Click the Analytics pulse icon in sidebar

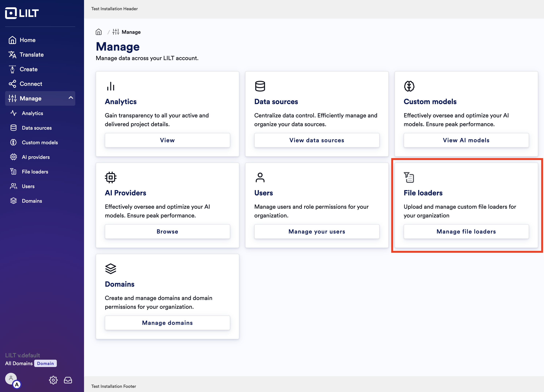pos(14,113)
